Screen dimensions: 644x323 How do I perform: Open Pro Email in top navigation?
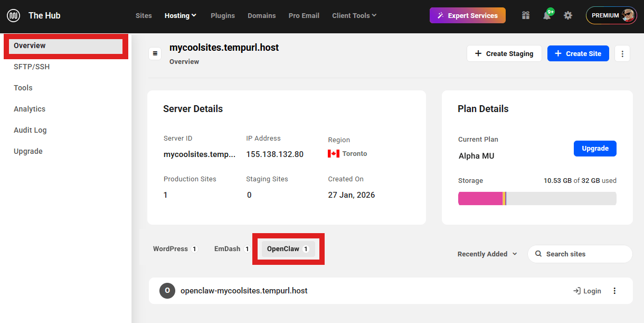coord(304,15)
